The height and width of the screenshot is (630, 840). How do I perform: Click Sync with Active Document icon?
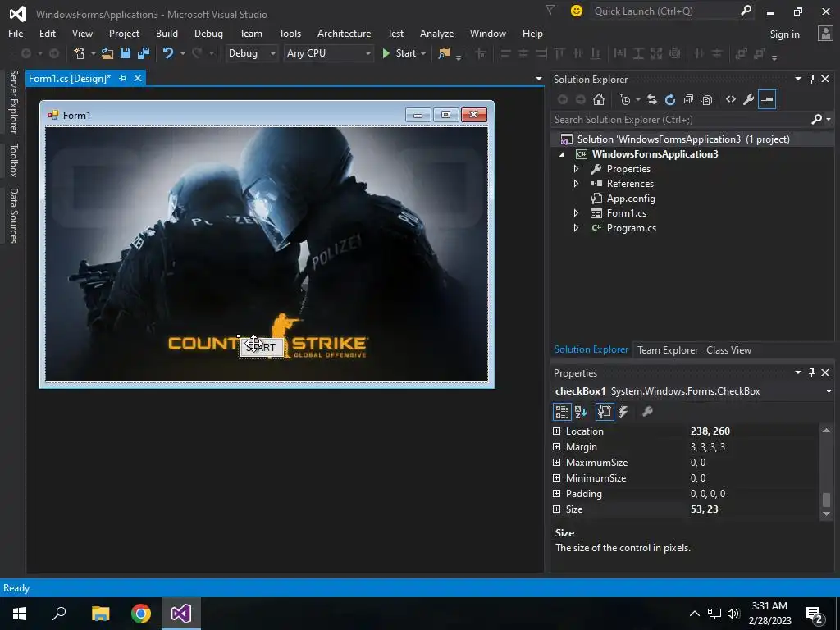pos(652,99)
